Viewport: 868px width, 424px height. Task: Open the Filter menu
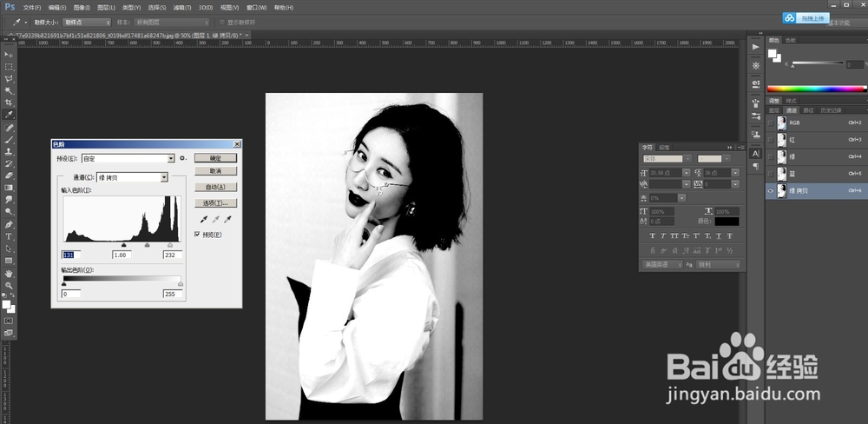point(182,8)
